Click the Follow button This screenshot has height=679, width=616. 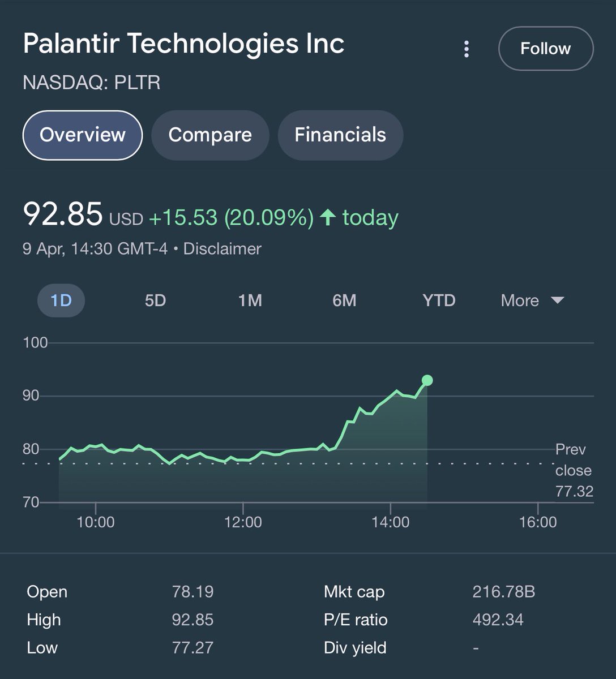click(x=545, y=49)
